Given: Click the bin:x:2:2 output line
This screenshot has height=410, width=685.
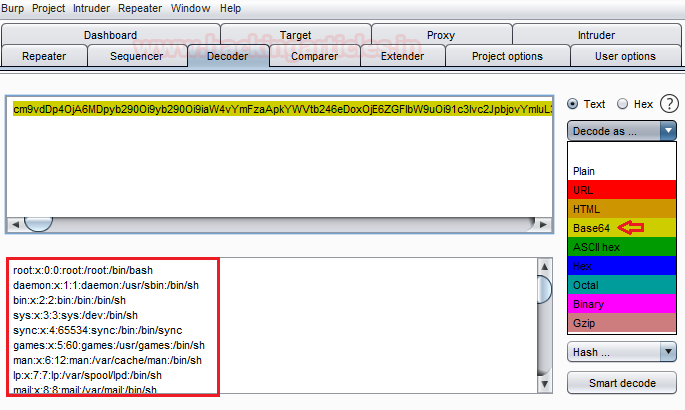Looking at the screenshot, I should tap(69, 300).
